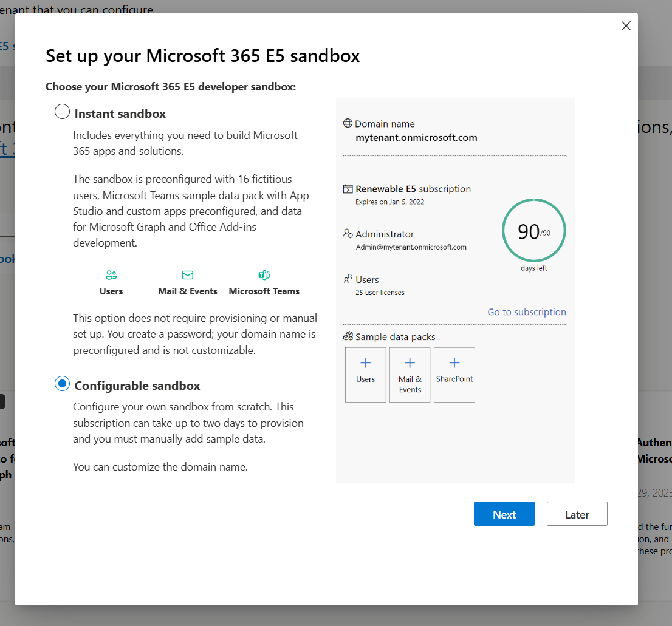Choose the Configurable sandbox radio option
This screenshot has width=672, height=626.
pyautogui.click(x=62, y=384)
